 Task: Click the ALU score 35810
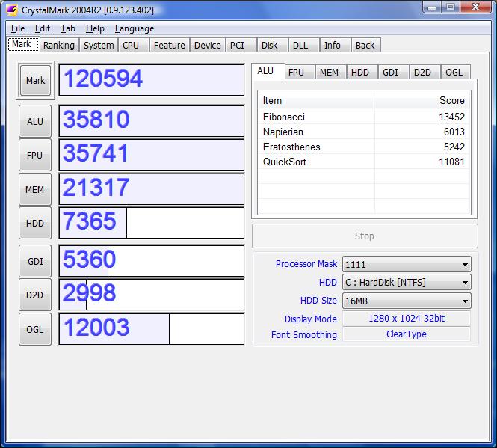[x=152, y=121]
